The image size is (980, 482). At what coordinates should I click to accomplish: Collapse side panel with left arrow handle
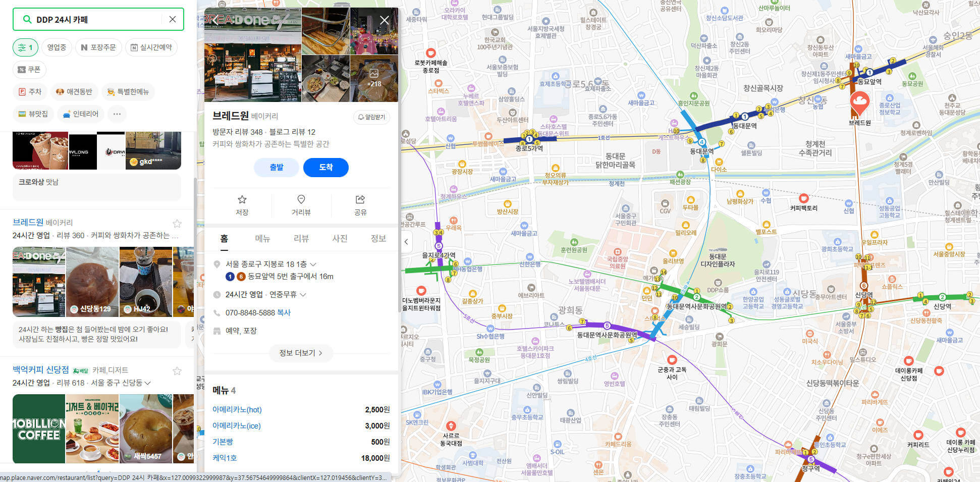click(406, 242)
